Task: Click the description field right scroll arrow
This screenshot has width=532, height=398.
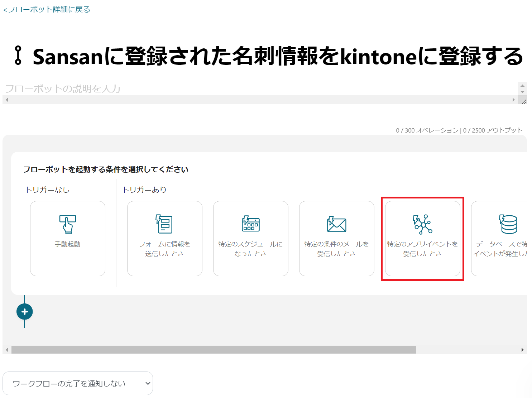Action: tap(514, 100)
